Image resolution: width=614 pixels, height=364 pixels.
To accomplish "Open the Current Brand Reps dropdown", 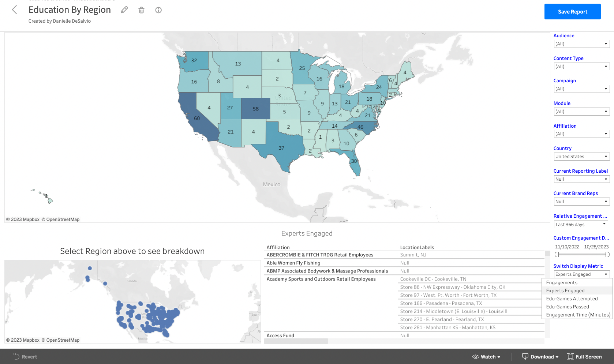I will pos(581,202).
